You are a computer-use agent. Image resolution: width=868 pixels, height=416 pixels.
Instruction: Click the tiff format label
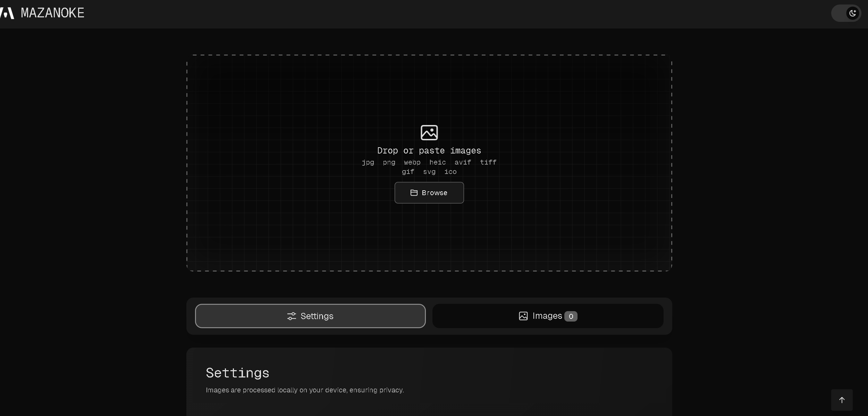488,162
